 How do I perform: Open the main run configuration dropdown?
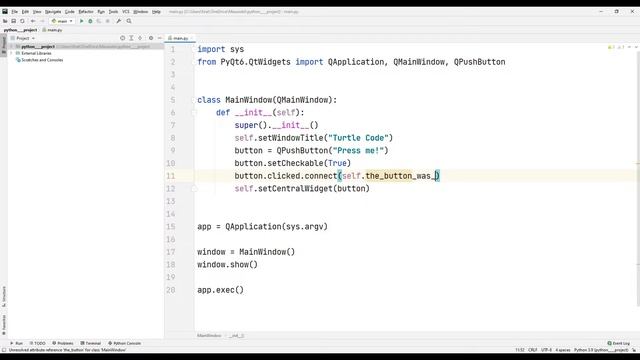[62, 21]
